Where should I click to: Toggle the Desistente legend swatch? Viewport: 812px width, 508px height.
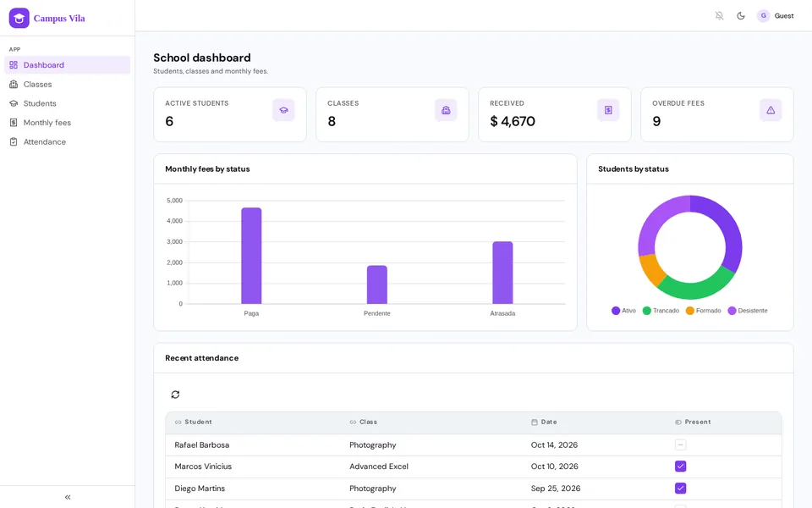point(732,311)
